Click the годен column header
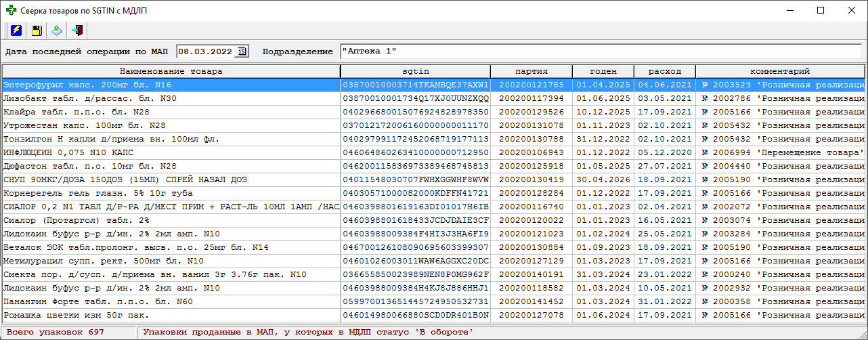This screenshot has height=340, width=868. (603, 71)
